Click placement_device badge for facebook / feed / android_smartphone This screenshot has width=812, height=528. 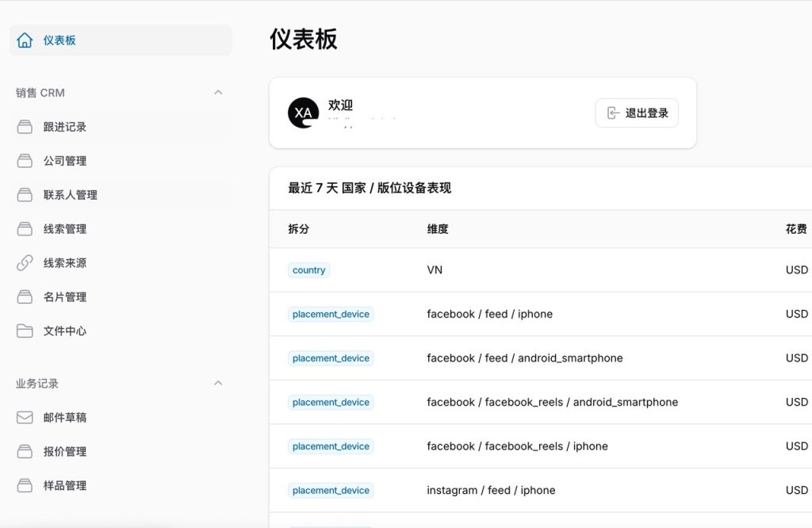tap(331, 358)
